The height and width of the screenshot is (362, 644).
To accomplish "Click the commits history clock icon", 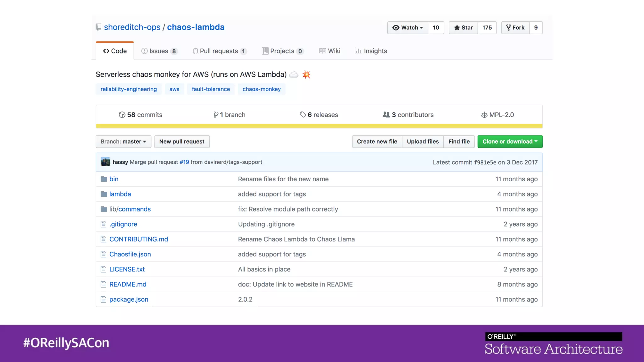I will coord(122,115).
